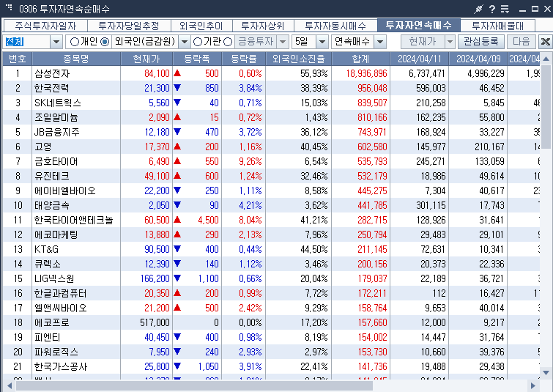Select the LIG넥스원 stock name

click(54, 278)
